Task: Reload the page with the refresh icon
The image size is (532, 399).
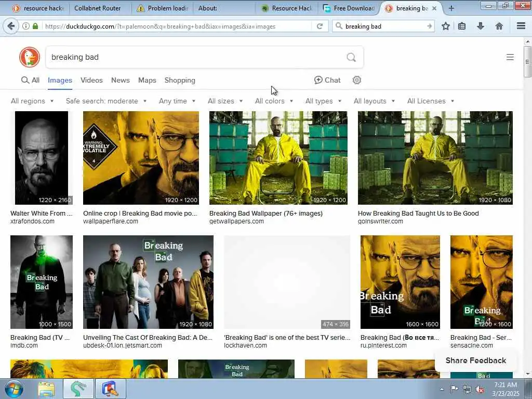Action: (x=320, y=26)
